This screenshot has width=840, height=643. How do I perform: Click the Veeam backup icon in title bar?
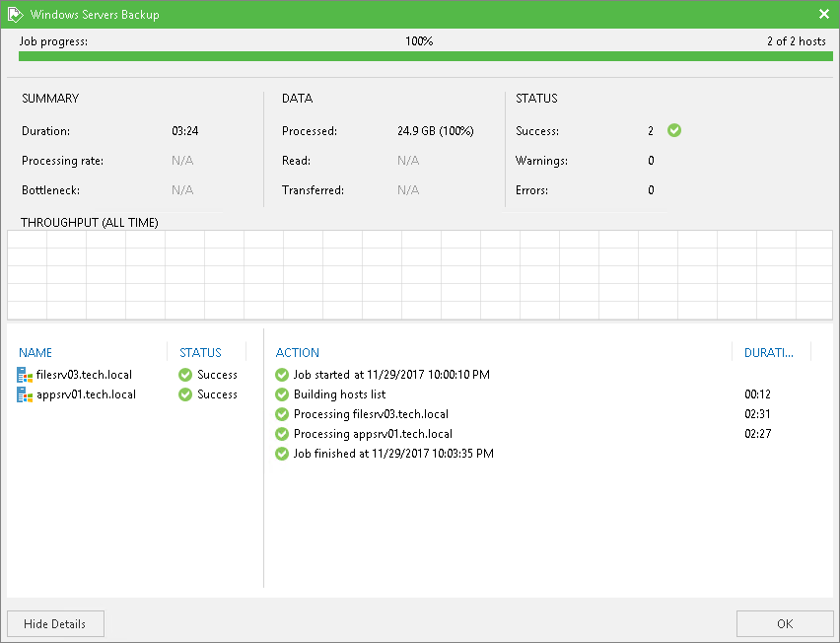[15, 15]
